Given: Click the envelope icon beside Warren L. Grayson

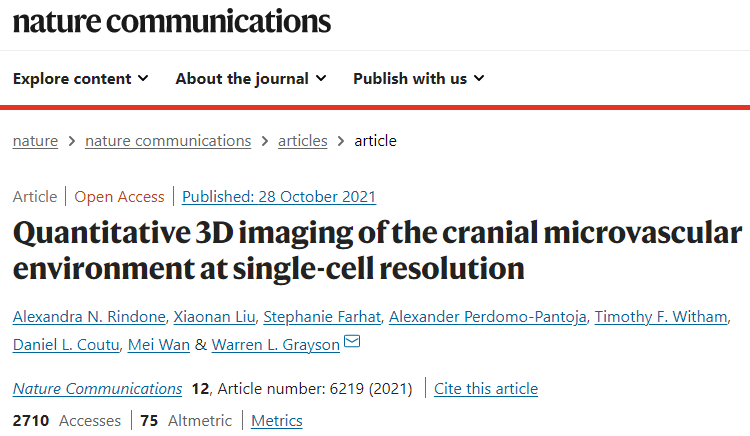Looking at the screenshot, I should pos(352,341).
